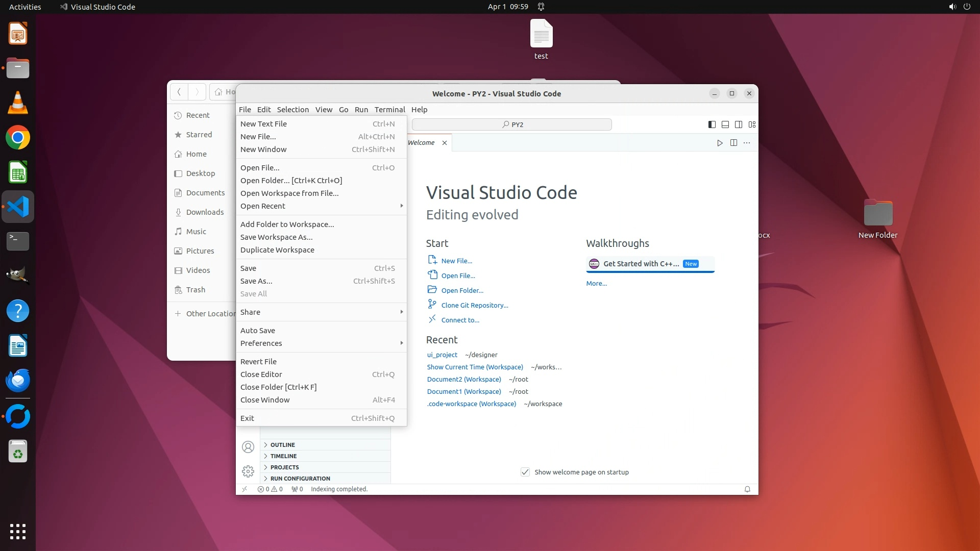Open recent ui_project link
This screenshot has height=551, width=980.
click(442, 355)
